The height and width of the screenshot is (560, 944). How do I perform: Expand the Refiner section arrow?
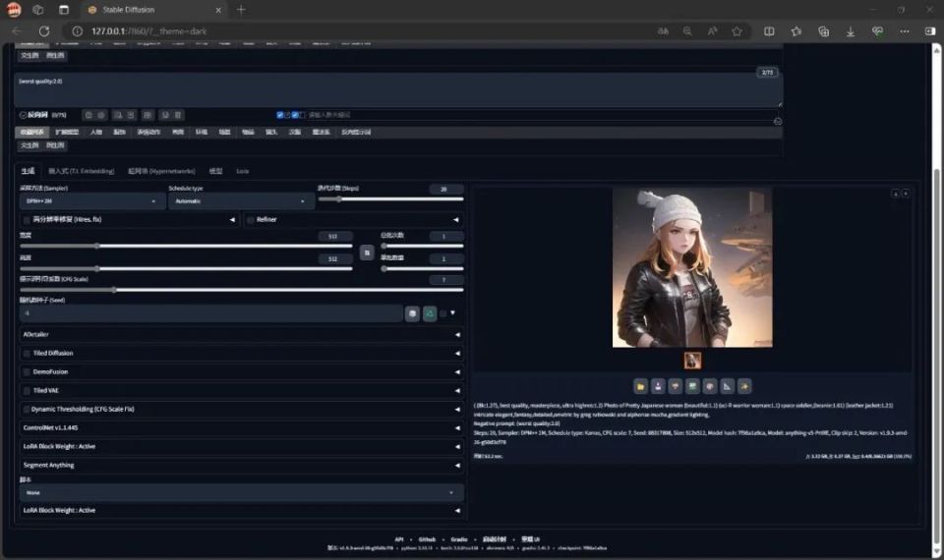pos(455,219)
